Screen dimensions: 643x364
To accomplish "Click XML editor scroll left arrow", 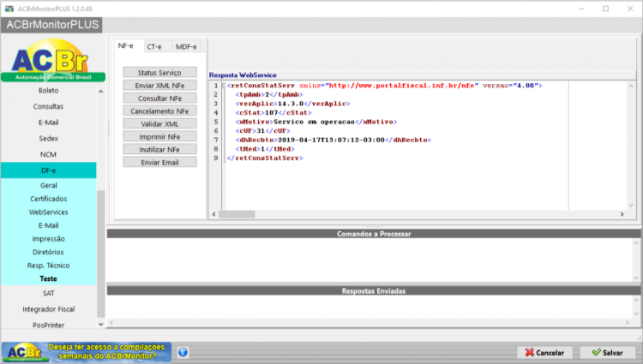I will point(213,214).
